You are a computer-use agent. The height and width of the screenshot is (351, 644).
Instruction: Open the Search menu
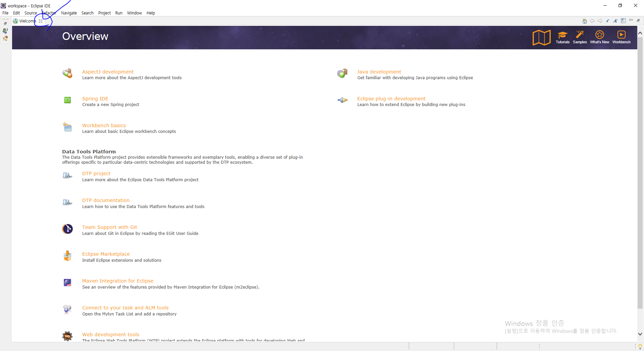[88, 13]
